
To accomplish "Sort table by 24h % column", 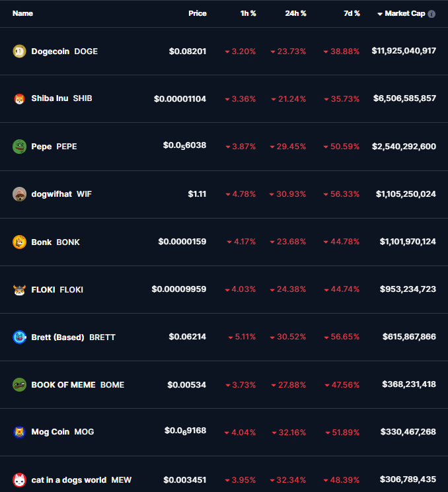I will coord(295,13).
